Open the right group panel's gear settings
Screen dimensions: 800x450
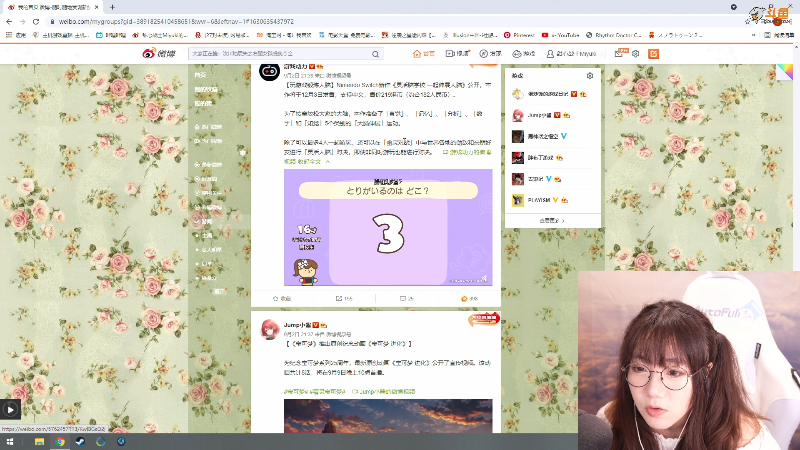(x=590, y=76)
